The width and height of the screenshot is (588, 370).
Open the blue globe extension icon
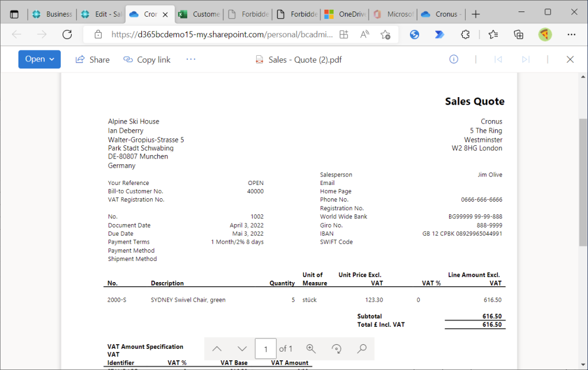[415, 34]
